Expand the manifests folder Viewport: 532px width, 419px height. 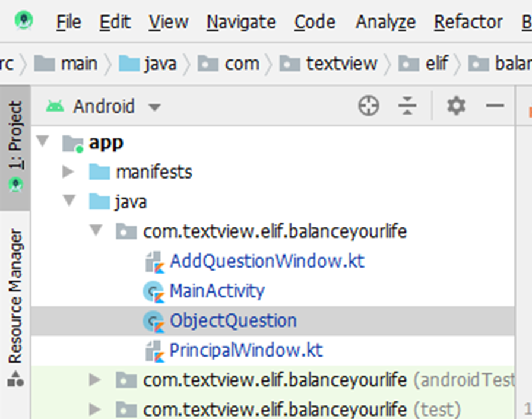(x=68, y=172)
